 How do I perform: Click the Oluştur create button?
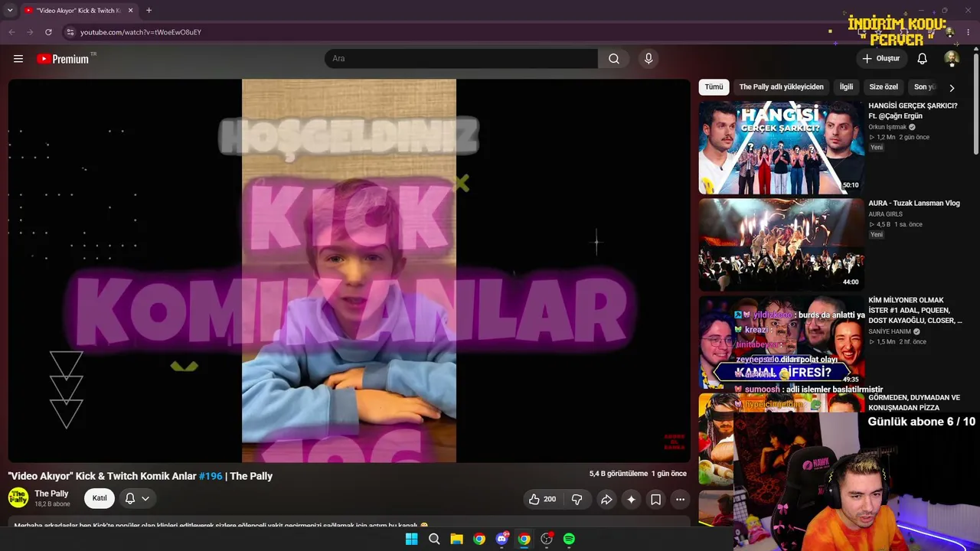coord(881,59)
